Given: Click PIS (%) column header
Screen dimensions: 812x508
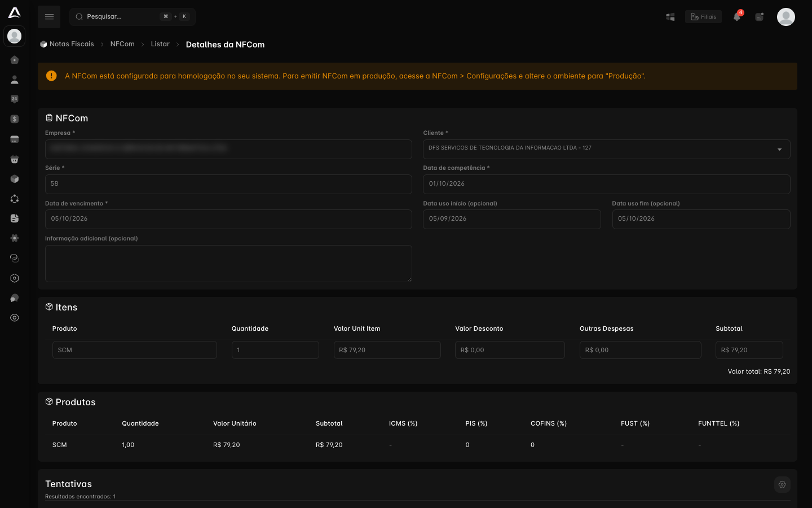Looking at the screenshot, I should pyautogui.click(x=476, y=423).
